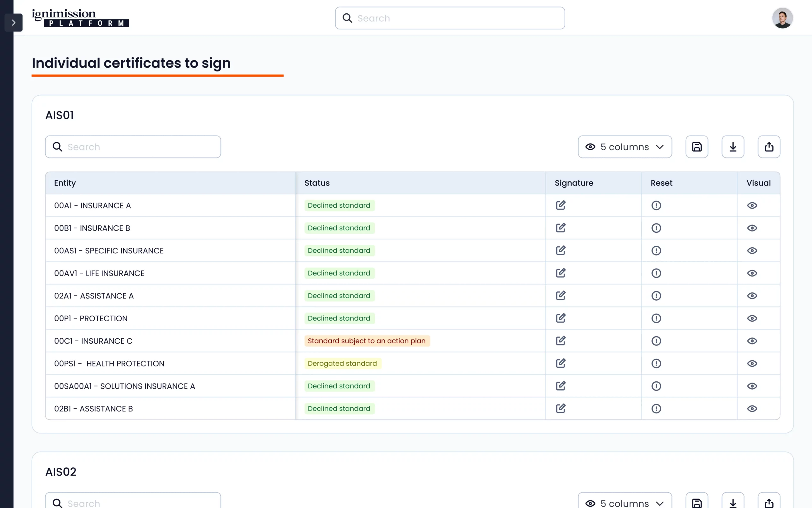Reset the 00SA00A1 - SOLUTIONS INSURANCE A row
The image size is (812, 508).
coord(656,386)
